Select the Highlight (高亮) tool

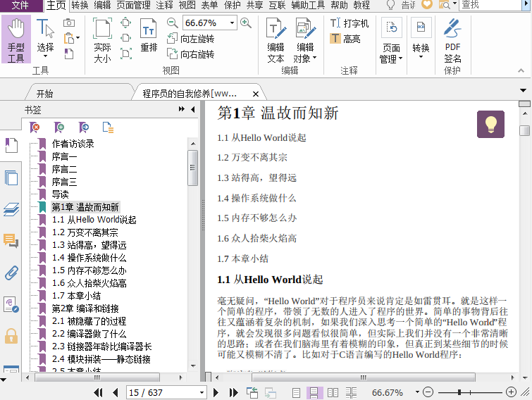click(x=345, y=39)
